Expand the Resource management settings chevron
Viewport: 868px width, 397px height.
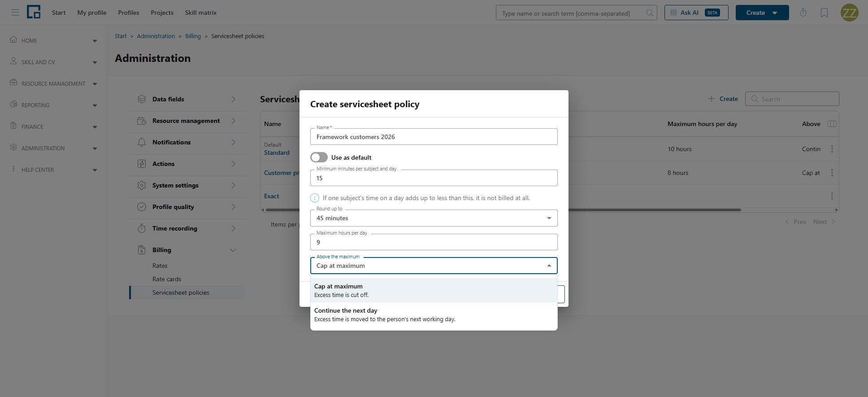pos(233,121)
